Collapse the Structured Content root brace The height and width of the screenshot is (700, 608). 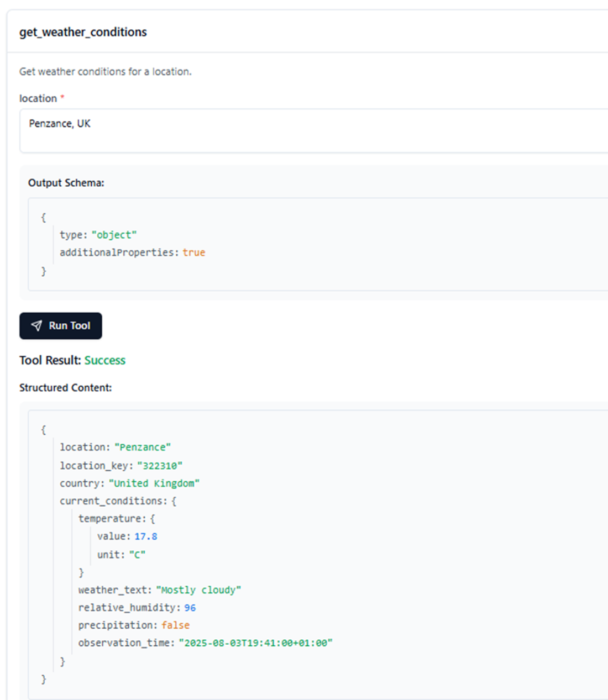44,430
